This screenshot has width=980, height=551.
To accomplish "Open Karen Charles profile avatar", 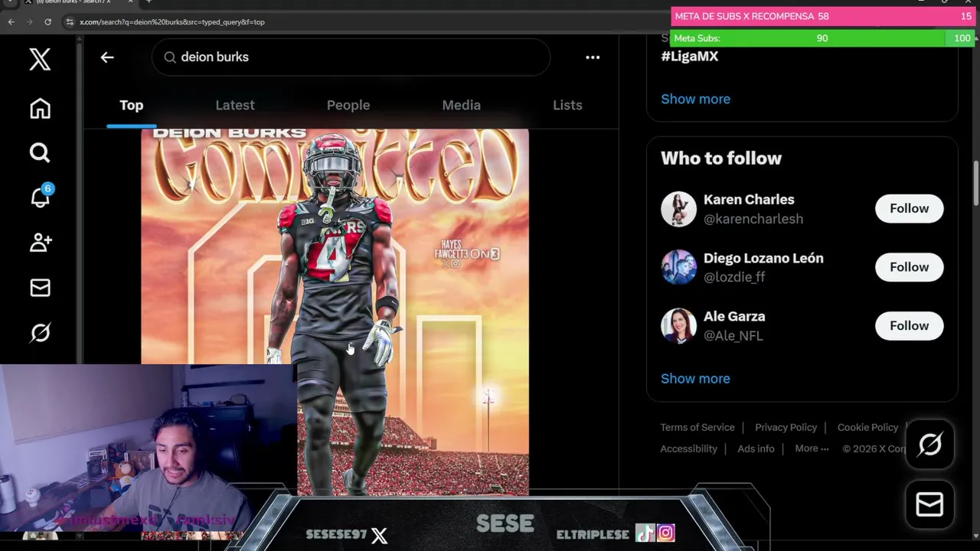I will coord(678,209).
